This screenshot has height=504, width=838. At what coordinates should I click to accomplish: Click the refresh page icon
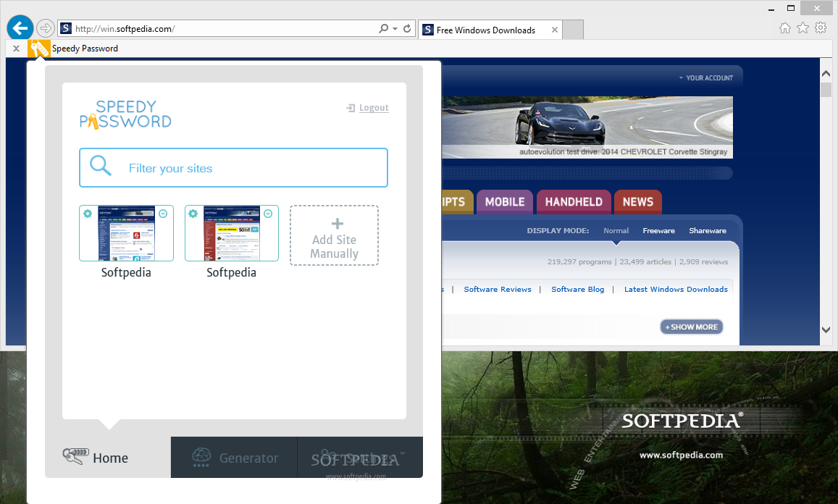coord(407,28)
